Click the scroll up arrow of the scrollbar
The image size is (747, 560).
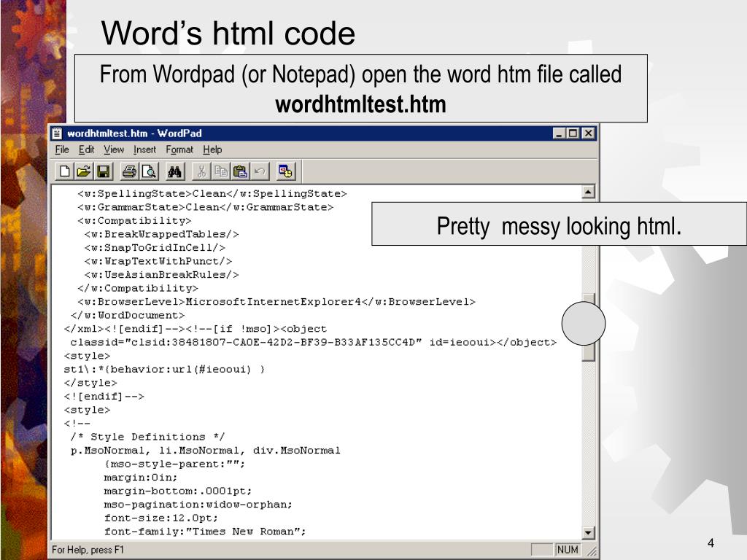pos(589,192)
